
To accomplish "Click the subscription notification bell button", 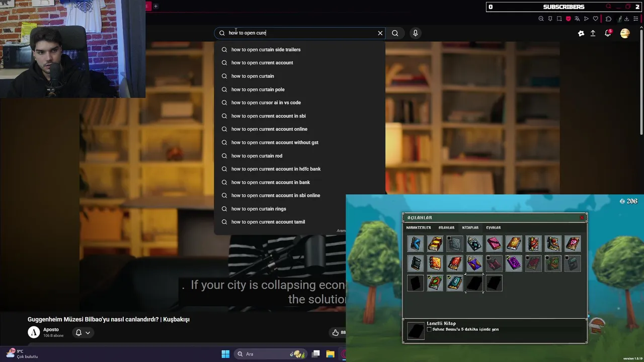I will tap(78, 333).
